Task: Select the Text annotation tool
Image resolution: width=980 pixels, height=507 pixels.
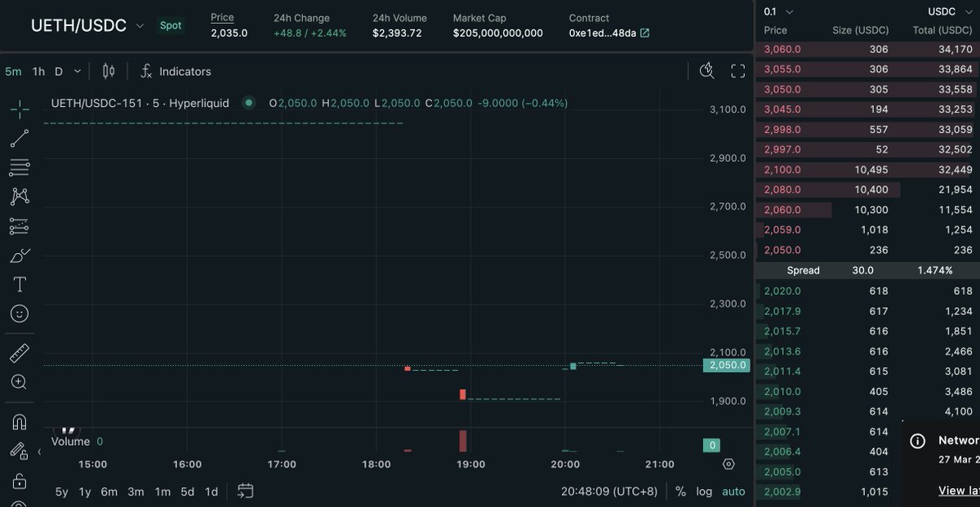Action: (x=18, y=285)
